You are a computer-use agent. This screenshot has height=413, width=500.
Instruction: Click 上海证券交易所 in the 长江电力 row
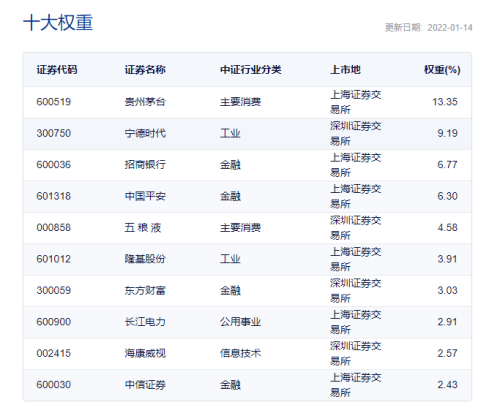pos(356,322)
